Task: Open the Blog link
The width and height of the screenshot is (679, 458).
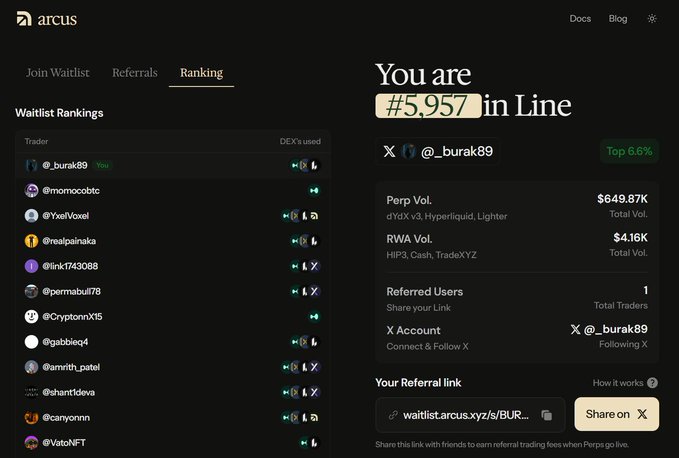Action: pyautogui.click(x=618, y=19)
